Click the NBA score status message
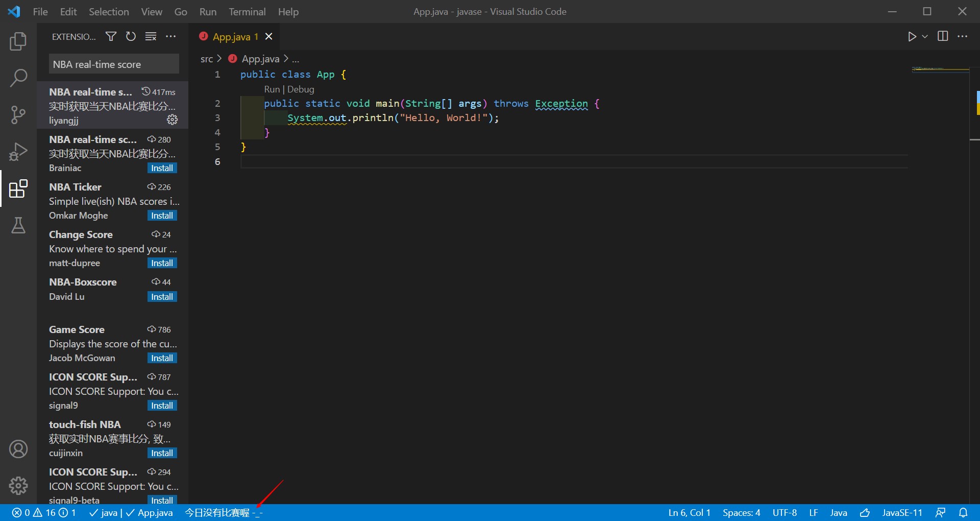 [224, 512]
